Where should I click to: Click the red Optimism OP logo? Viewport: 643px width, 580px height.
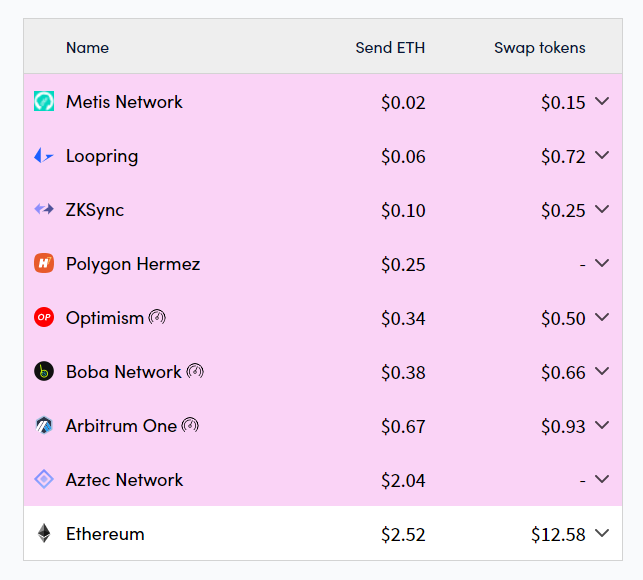tap(44, 317)
